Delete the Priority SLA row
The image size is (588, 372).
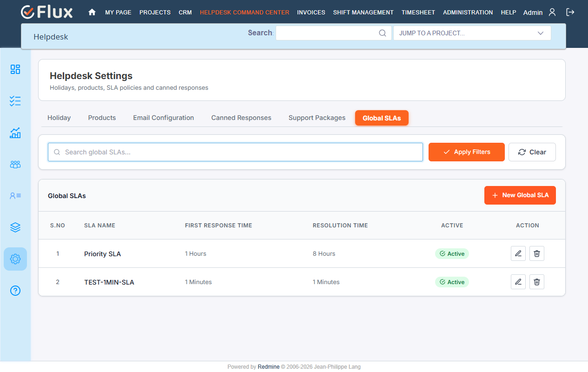pyautogui.click(x=537, y=253)
